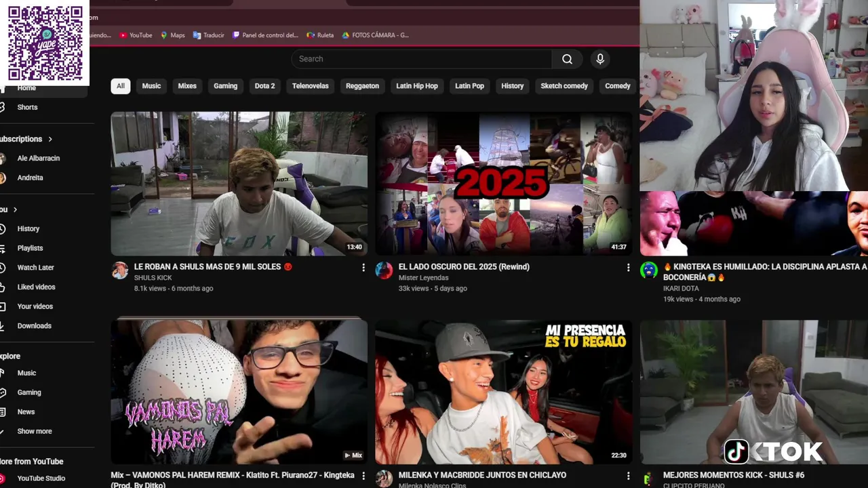Click SHULS KICK channel avatar
Image resolution: width=868 pixels, height=488 pixels.
coord(120,270)
